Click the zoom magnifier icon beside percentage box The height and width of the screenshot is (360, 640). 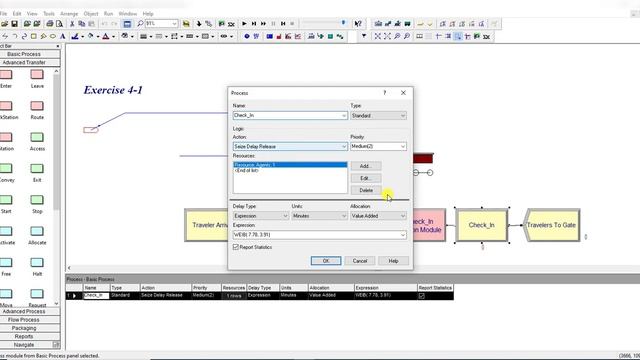click(140, 24)
